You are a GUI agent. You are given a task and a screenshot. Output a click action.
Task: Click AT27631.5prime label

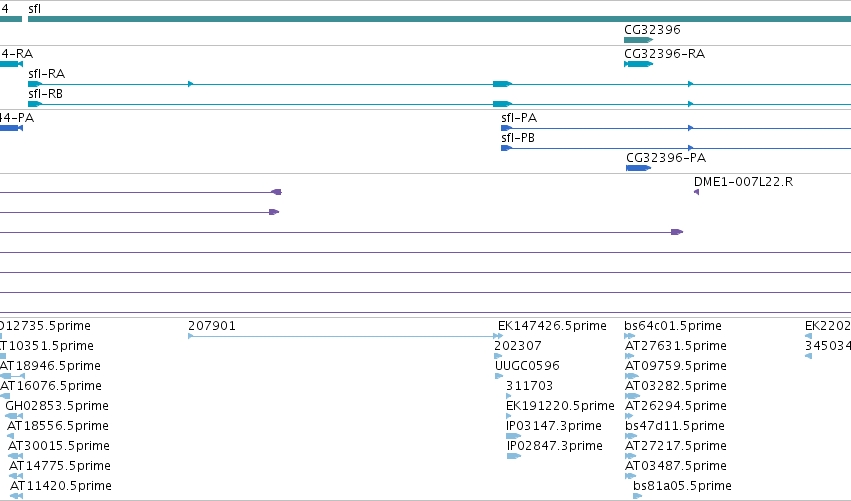click(676, 346)
